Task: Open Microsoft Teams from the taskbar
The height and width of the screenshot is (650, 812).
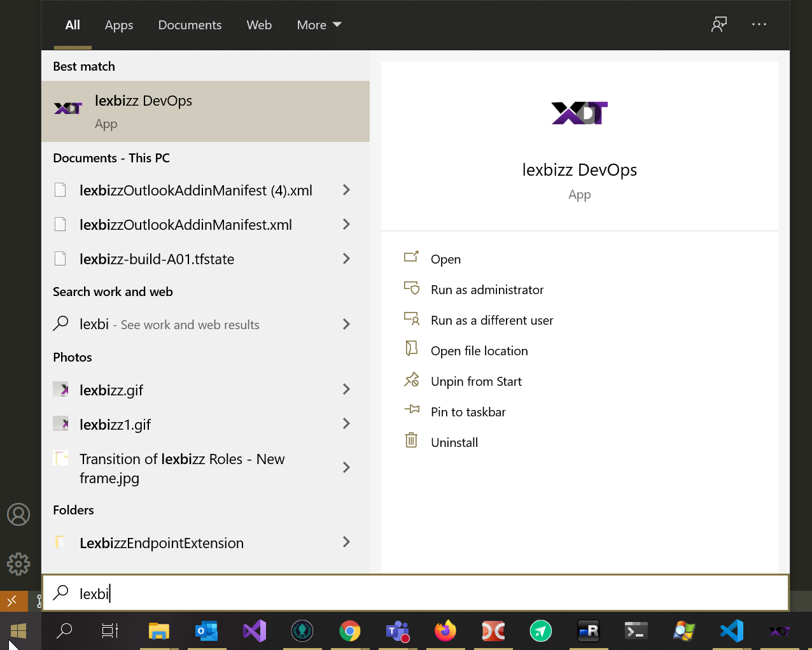Action: [x=398, y=631]
